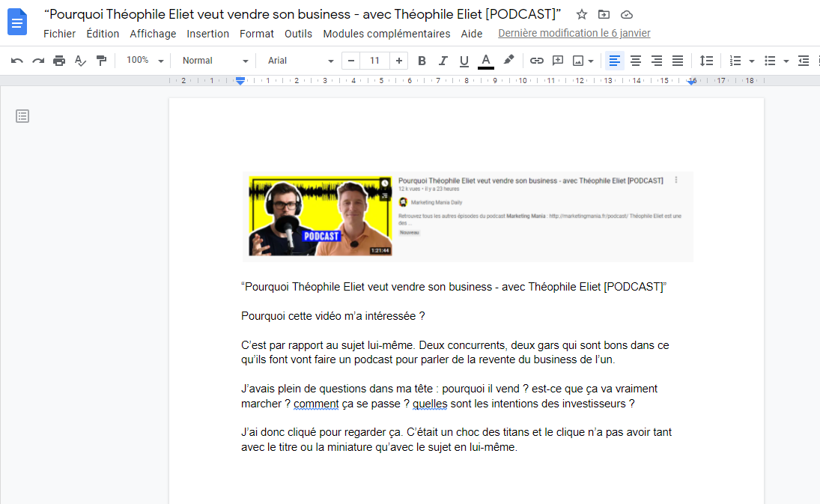Star this document with the star icon
820x504 pixels.
pyautogui.click(x=582, y=14)
